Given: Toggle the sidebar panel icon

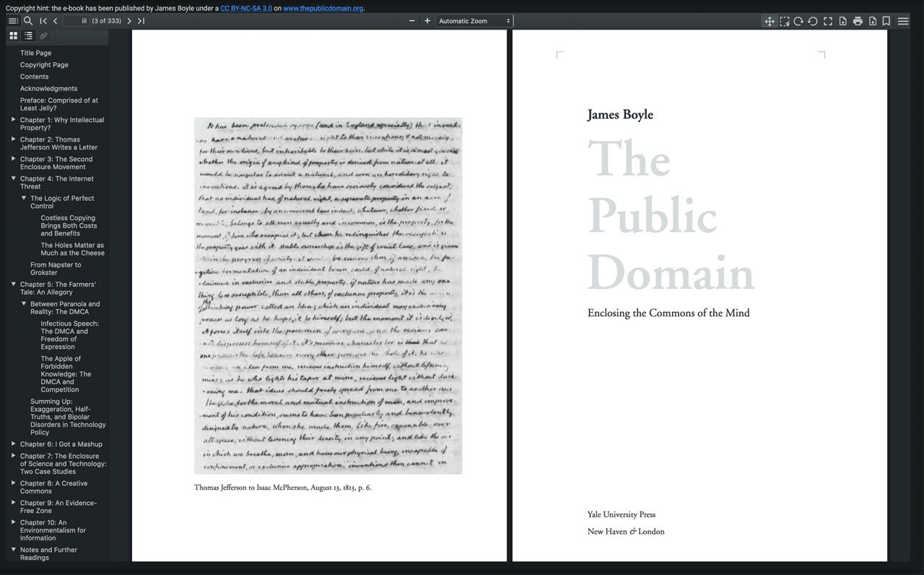Looking at the screenshot, I should pos(13,21).
